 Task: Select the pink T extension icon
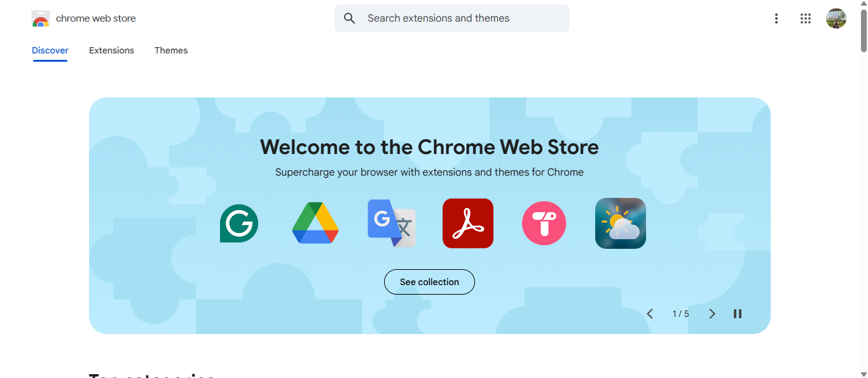544,223
